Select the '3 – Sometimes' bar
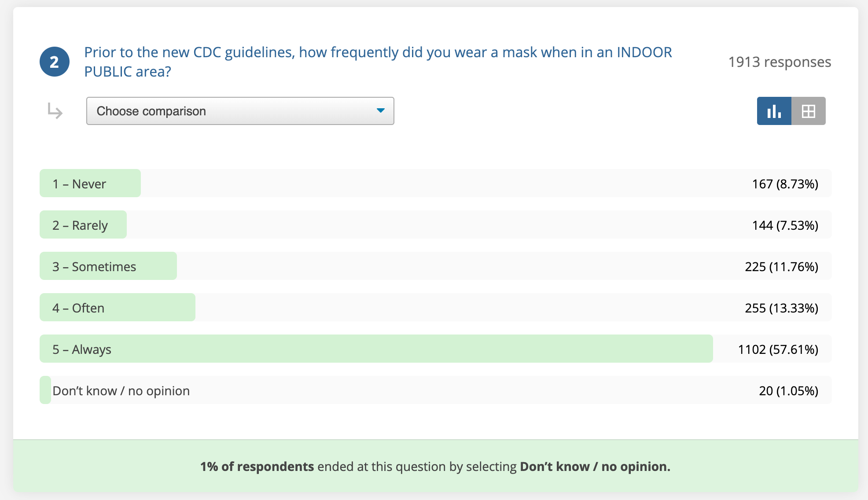Screen dimensions: 868x500 pos(108,266)
